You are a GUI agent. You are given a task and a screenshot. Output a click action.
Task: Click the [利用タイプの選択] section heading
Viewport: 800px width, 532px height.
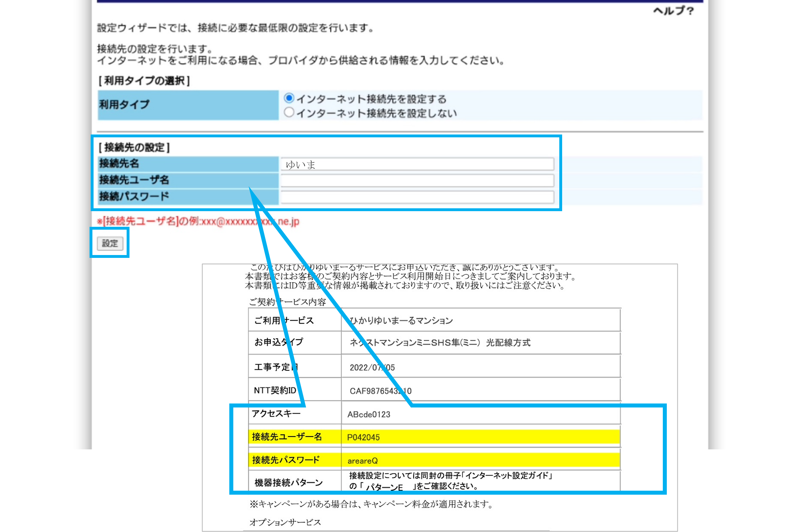click(144, 81)
